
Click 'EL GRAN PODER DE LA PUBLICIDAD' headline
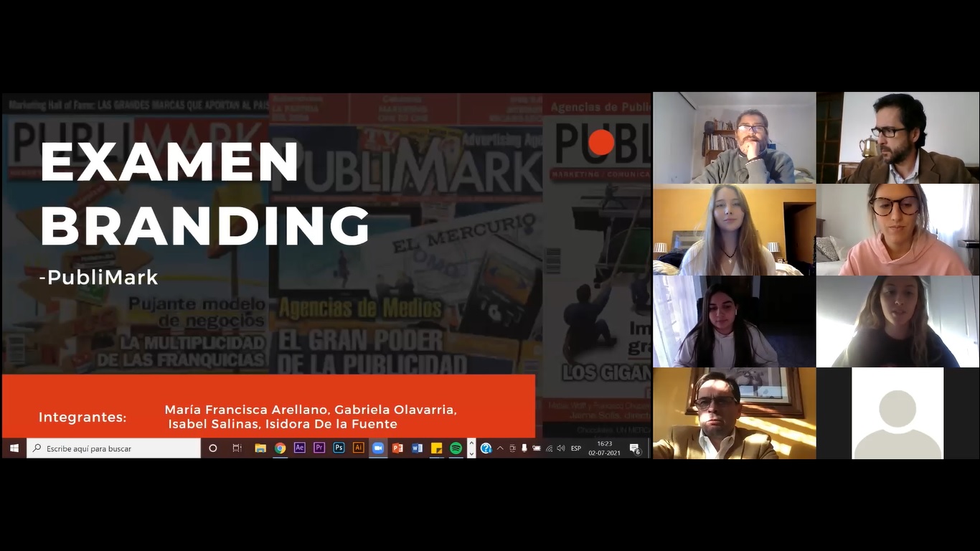pyautogui.click(x=372, y=352)
